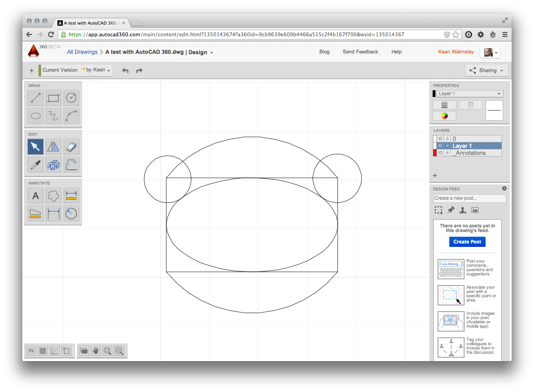Screen dimensions: 534x392
Task: Select the revision Cloud annotation tool
Action: pyautogui.click(x=53, y=195)
